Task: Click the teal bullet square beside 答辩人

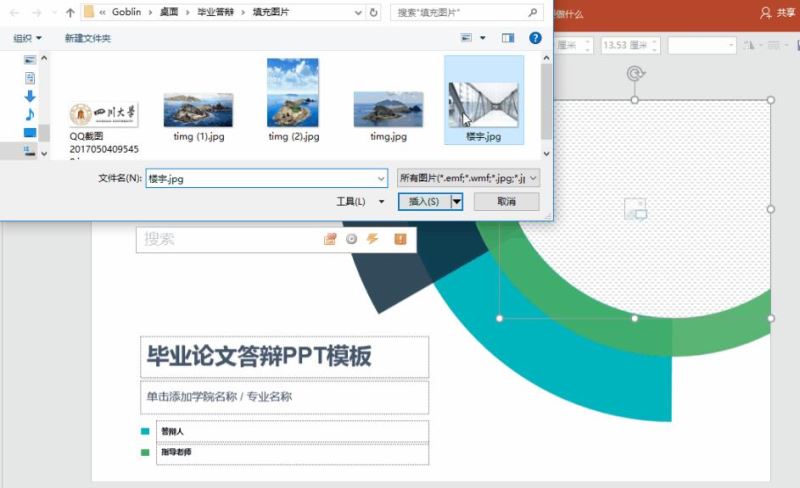Action: 145,431
